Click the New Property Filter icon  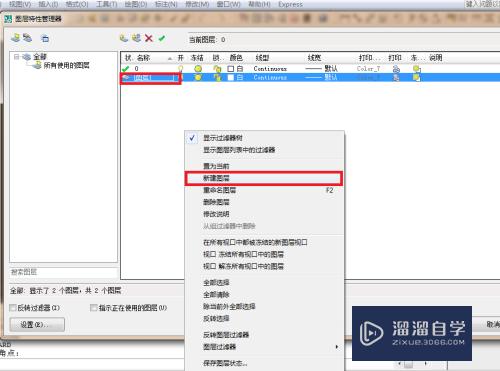[15, 38]
